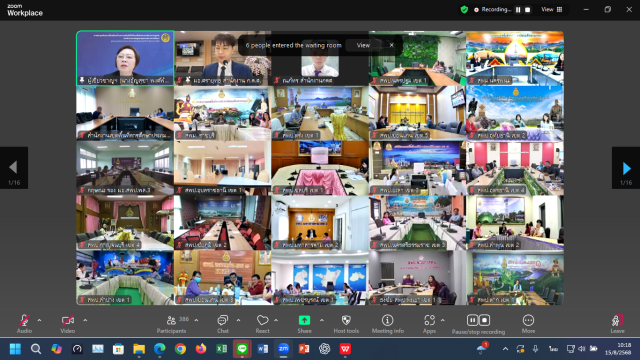640x360 pixels.
Task: Go to previous gallery page
Action: [x=13, y=167]
